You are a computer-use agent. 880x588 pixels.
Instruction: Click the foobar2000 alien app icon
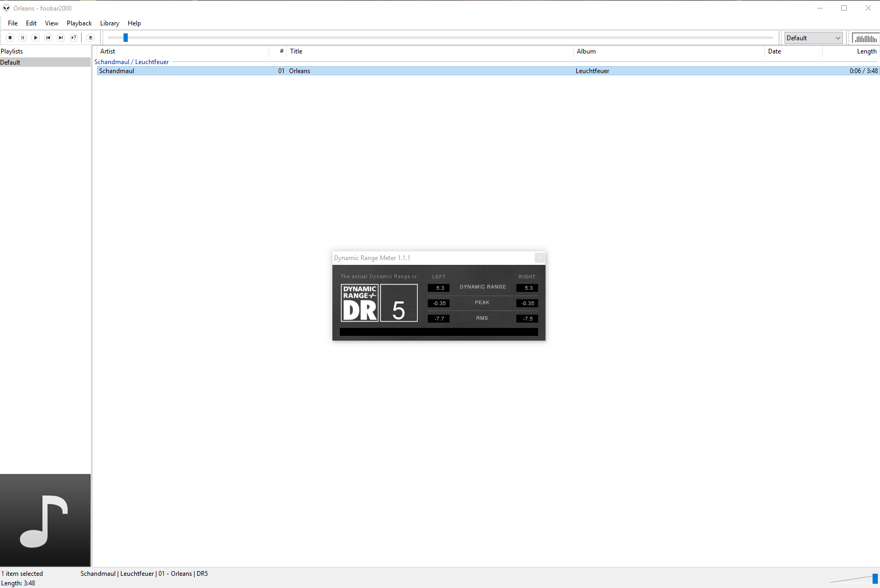tap(6, 8)
